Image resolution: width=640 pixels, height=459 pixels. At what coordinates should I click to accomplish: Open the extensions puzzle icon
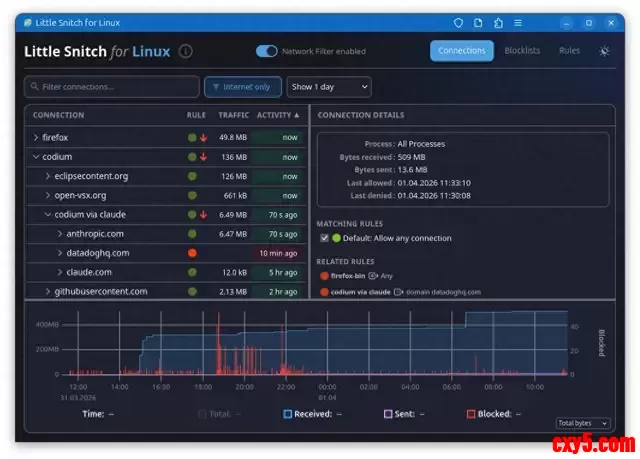[x=498, y=22]
